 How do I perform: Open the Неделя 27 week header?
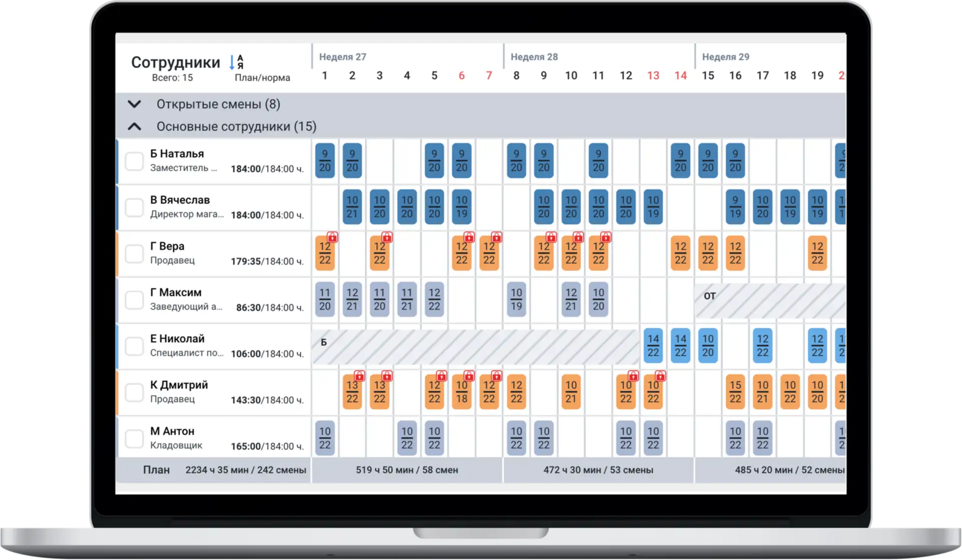coord(343,57)
